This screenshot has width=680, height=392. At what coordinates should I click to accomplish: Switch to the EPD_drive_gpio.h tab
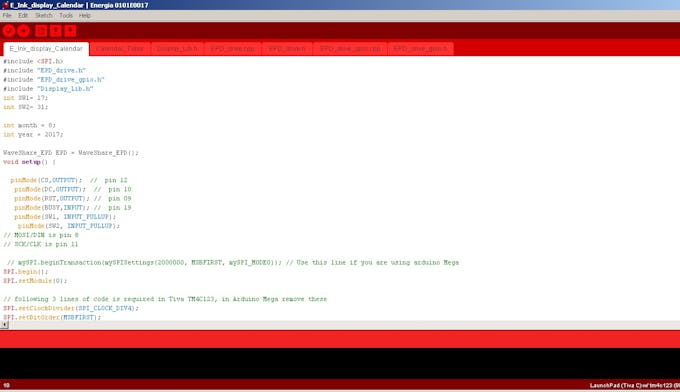pyautogui.click(x=420, y=49)
